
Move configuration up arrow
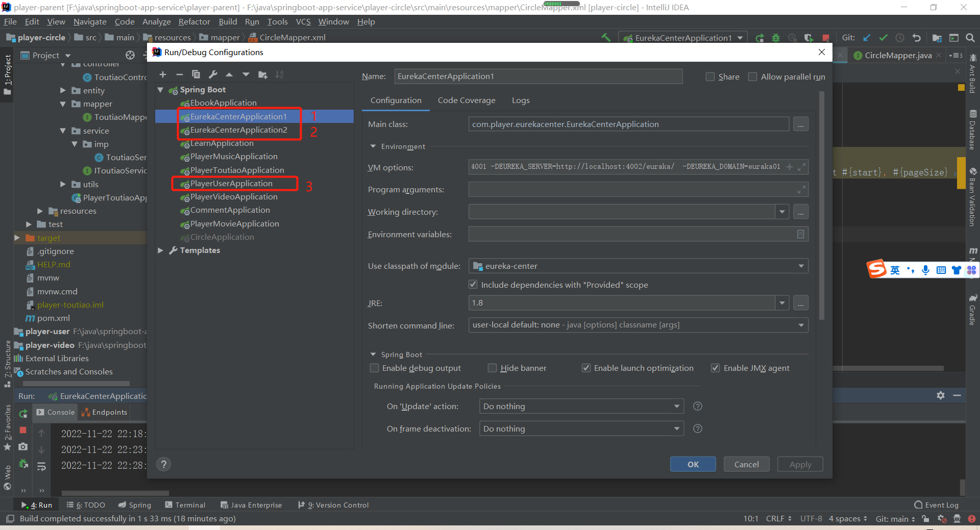230,74
